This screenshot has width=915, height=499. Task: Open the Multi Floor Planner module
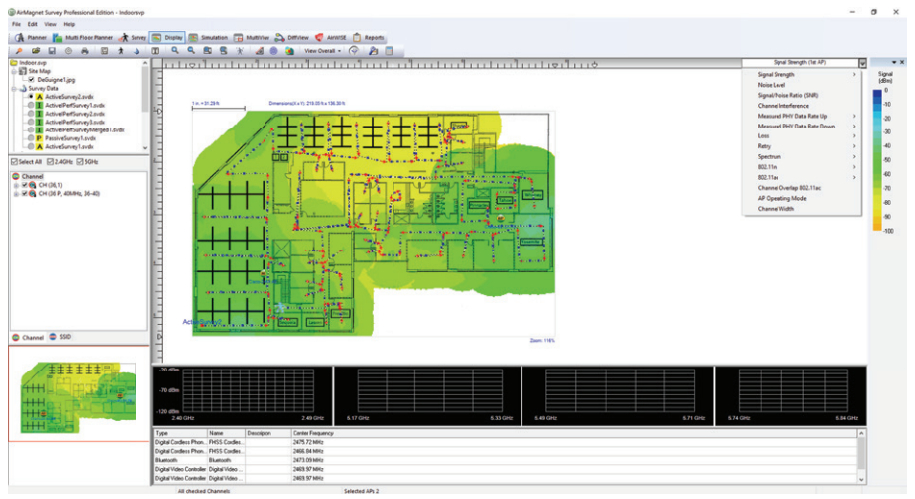click(82, 37)
